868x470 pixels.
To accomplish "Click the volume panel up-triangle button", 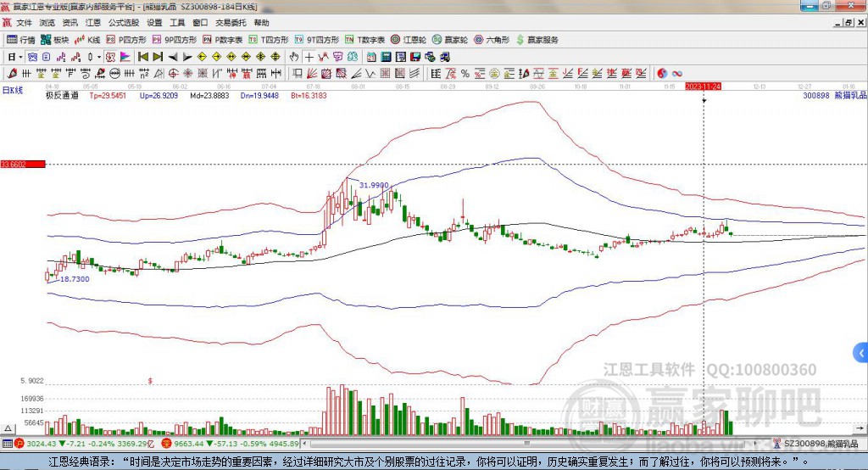I will tap(8, 428).
